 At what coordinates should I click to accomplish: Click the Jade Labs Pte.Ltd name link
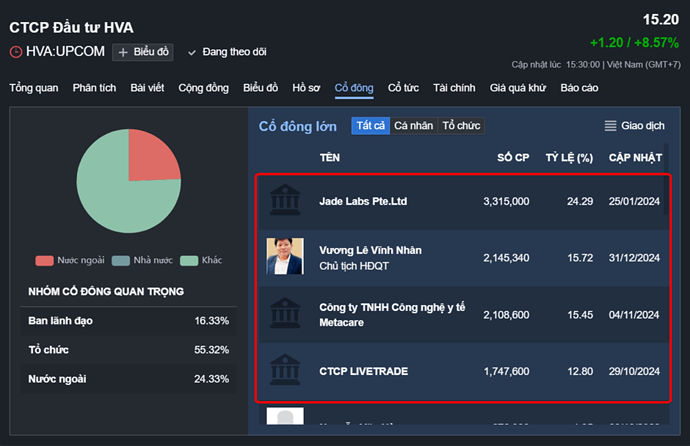[363, 201]
